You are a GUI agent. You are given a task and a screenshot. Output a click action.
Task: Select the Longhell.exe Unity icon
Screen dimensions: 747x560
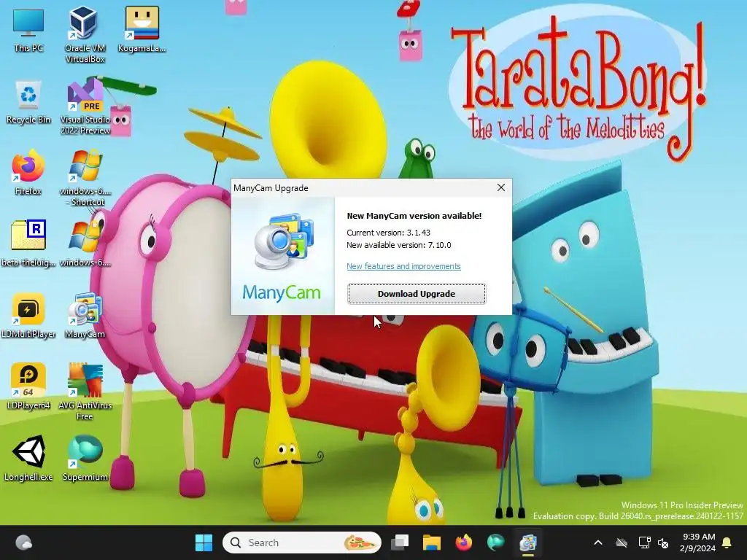coord(28,458)
